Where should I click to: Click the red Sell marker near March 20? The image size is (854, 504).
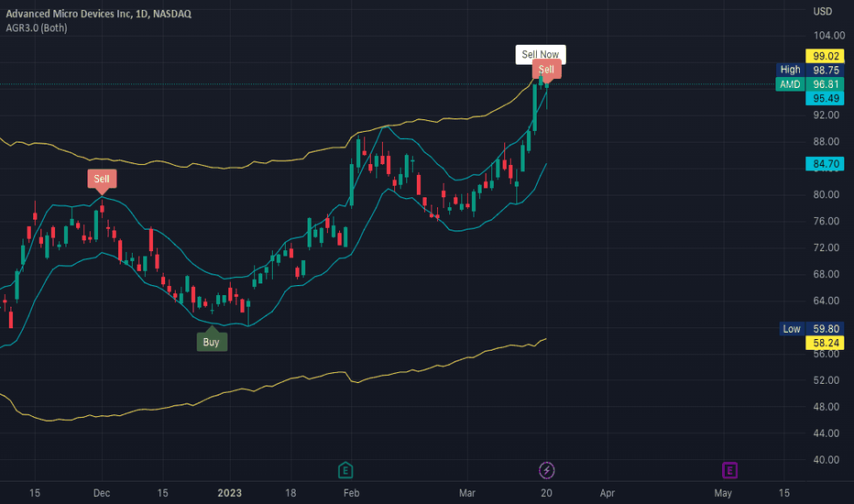tap(546, 70)
